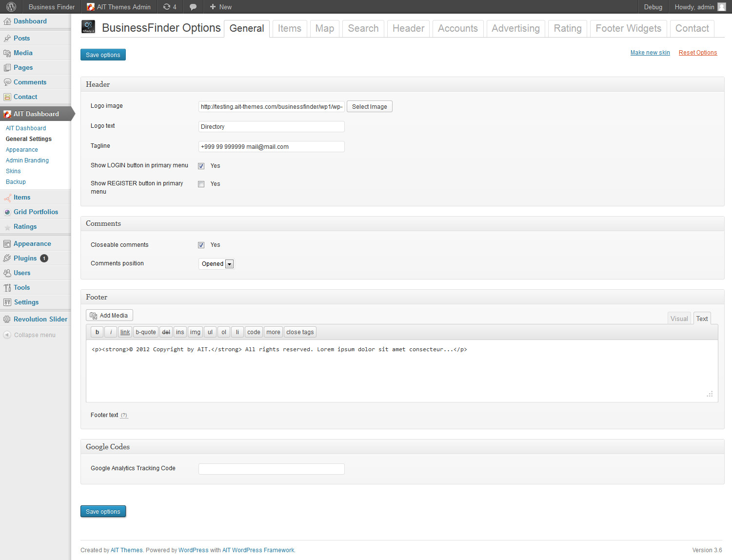Click the Reset Options link
The image size is (732, 560).
[x=697, y=53]
